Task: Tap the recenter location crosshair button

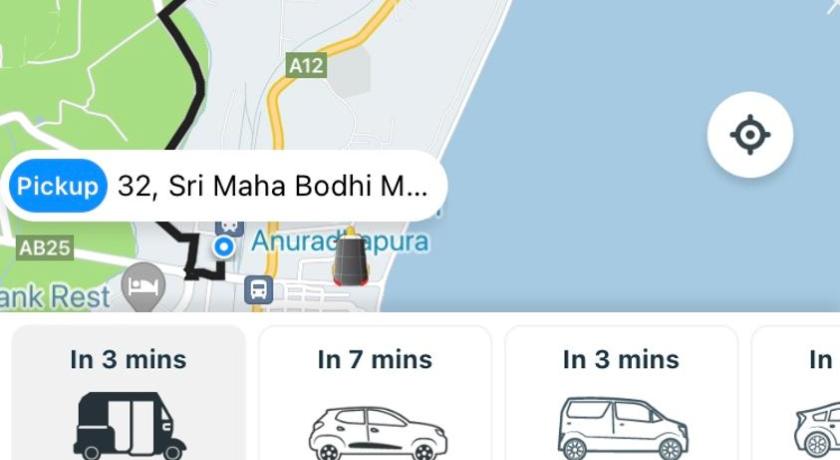Action: (750, 134)
